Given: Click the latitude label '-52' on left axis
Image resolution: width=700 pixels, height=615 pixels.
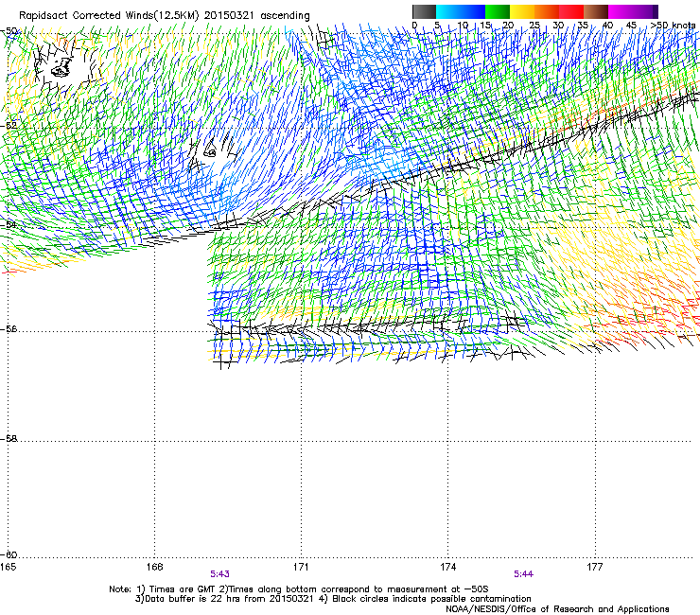Looking at the screenshot, I should [x=9, y=126].
